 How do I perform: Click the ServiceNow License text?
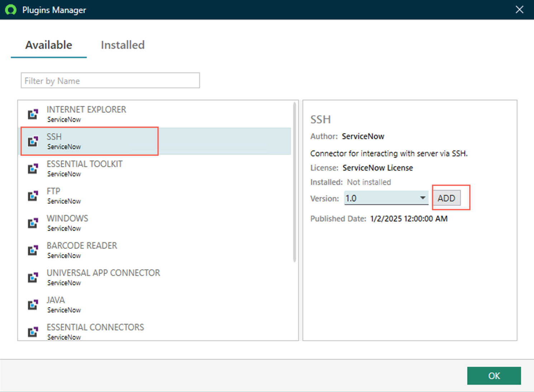tap(378, 168)
